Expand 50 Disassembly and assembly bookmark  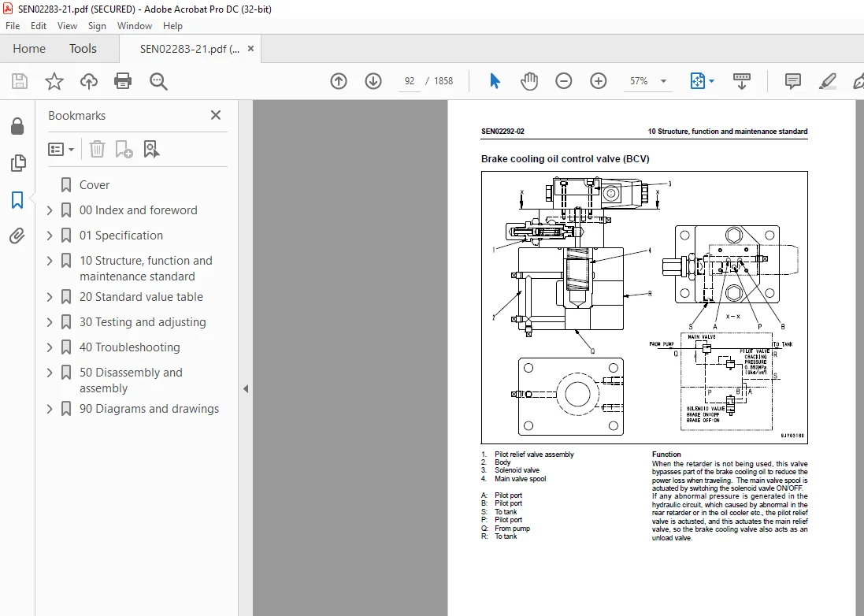[50, 373]
